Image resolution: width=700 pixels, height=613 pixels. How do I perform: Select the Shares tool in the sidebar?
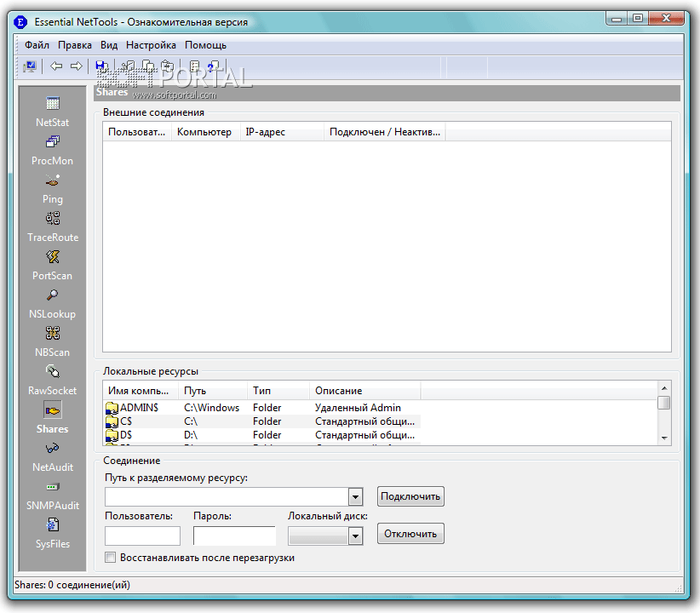(x=52, y=418)
